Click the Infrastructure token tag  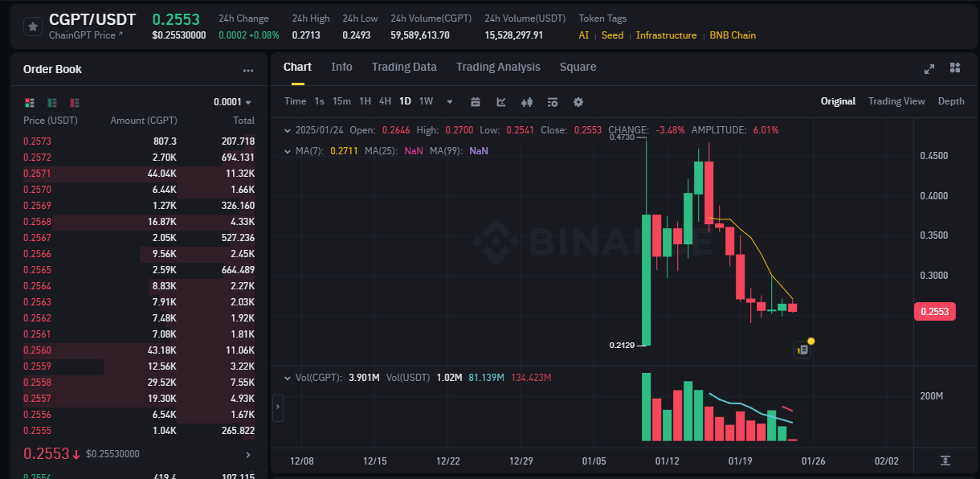point(667,35)
